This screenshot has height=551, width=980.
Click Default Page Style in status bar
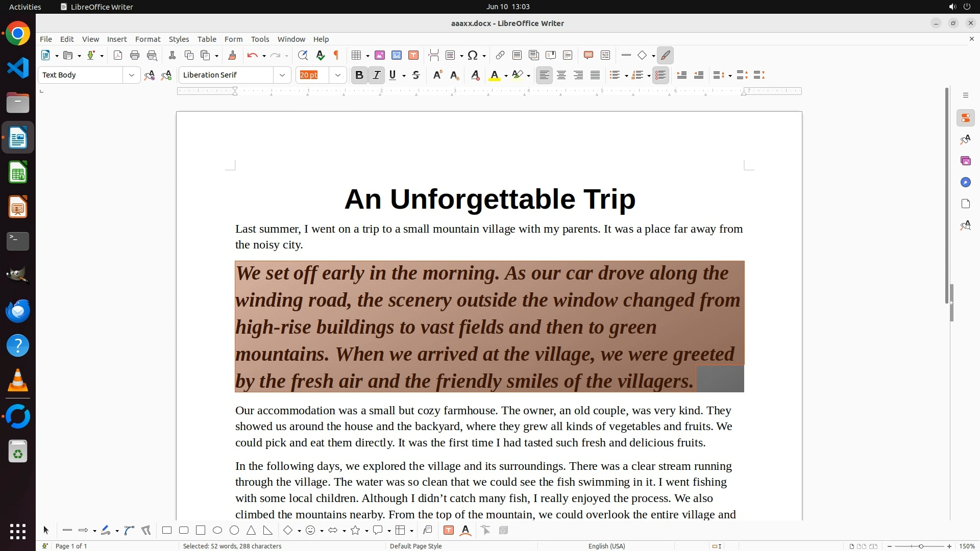415,546
